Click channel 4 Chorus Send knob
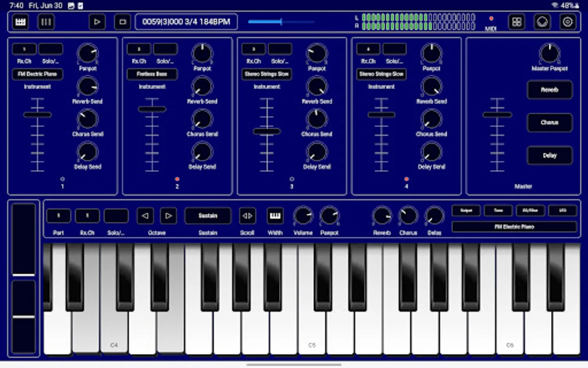Image resolution: width=588 pixels, height=368 pixels. [x=432, y=119]
